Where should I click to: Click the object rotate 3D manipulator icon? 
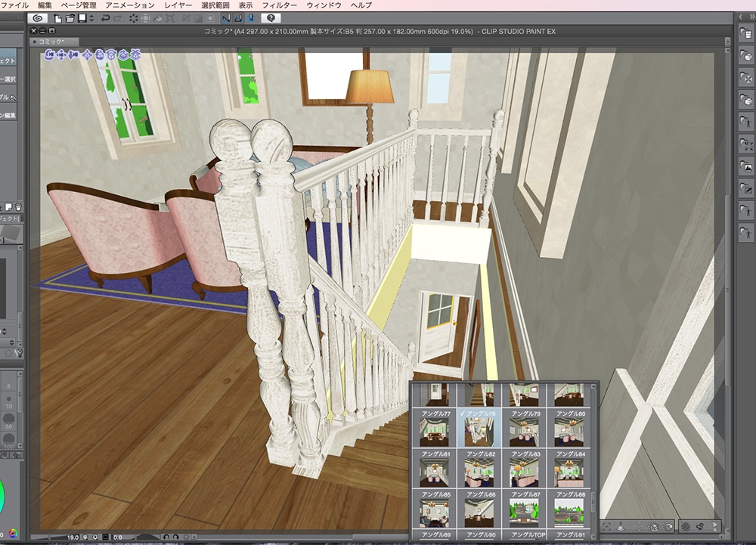[x=99, y=55]
